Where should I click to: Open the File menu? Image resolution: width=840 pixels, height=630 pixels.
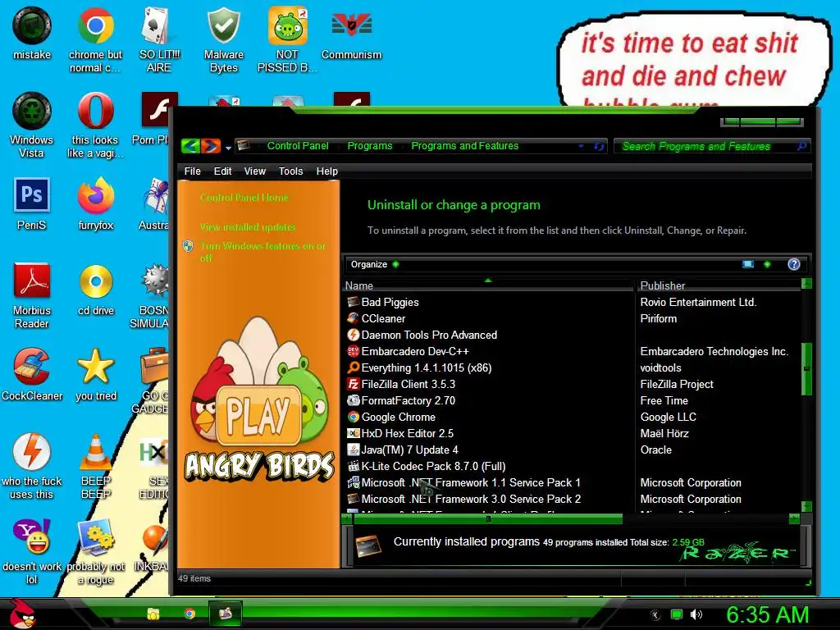[x=192, y=171]
